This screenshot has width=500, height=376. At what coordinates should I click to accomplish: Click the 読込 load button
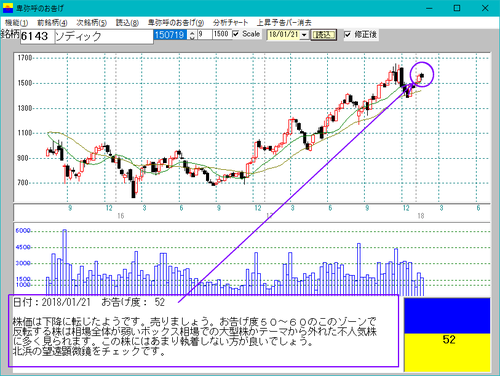[323, 35]
